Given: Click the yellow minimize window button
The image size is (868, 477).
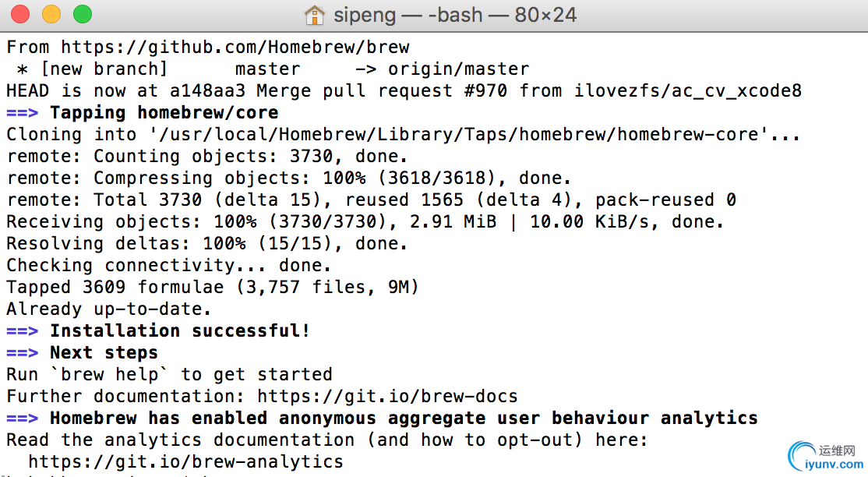Looking at the screenshot, I should (51, 14).
